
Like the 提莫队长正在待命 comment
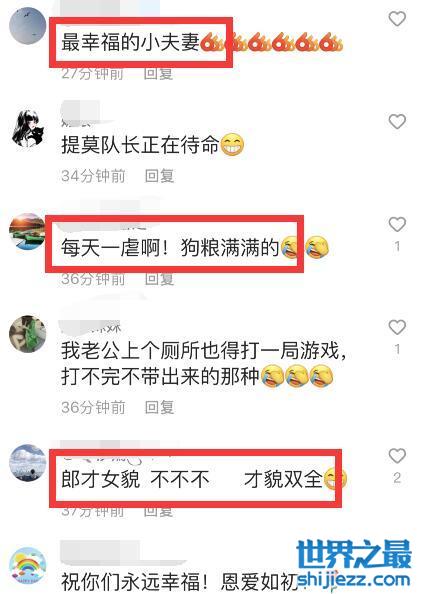pos(397,122)
